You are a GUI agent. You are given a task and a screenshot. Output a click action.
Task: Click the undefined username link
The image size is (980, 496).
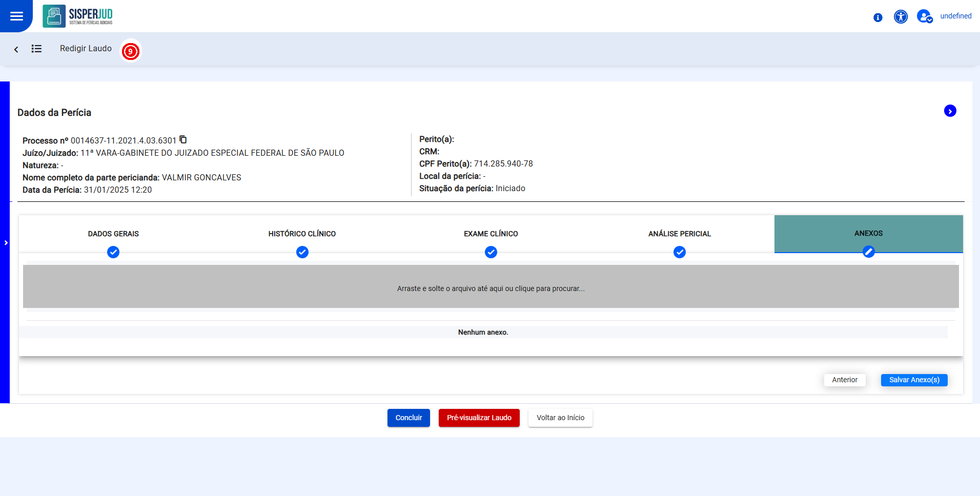point(956,16)
